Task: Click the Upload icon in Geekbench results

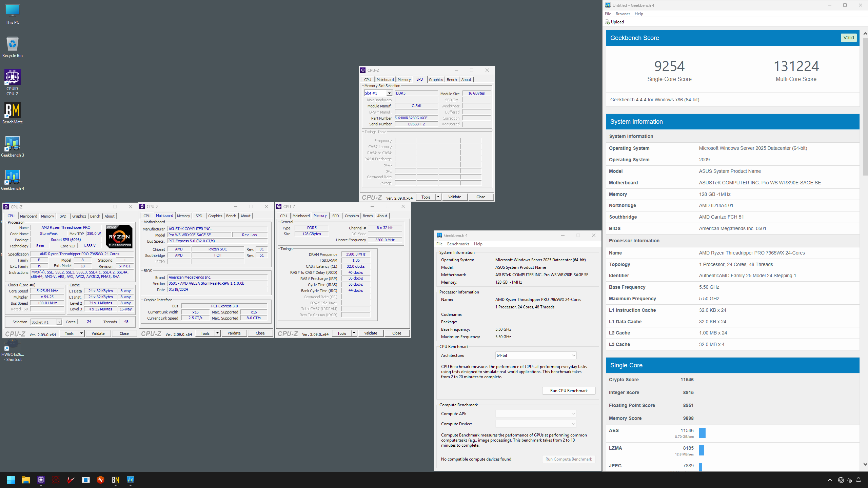Action: click(607, 22)
